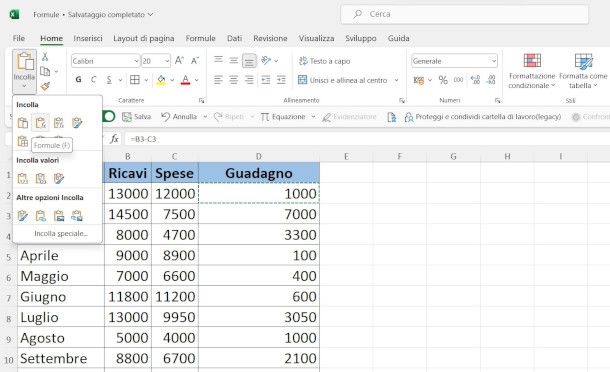Image resolution: width=610 pixels, height=372 pixels.
Task: Click Unisci e allinea al centro
Action: tap(343, 80)
